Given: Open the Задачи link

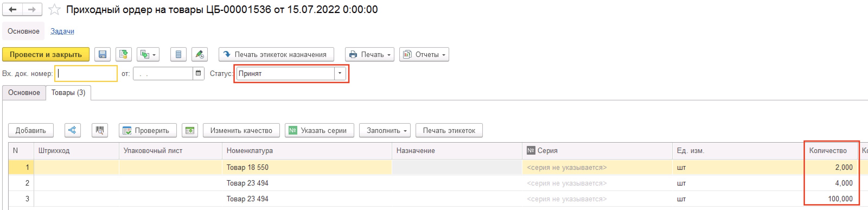Looking at the screenshot, I should click(x=62, y=31).
